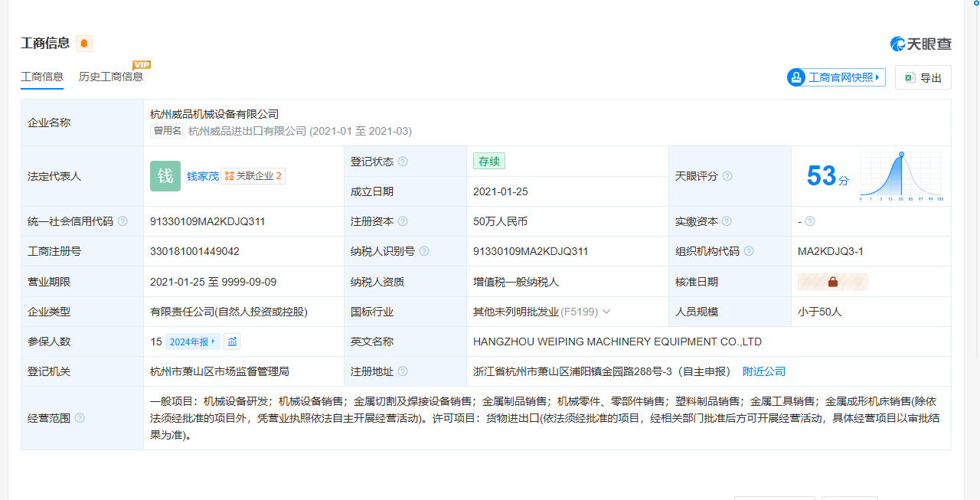Click the 天眼评分 distribution chart
Viewport: 980px width, 500px height.
[901, 176]
